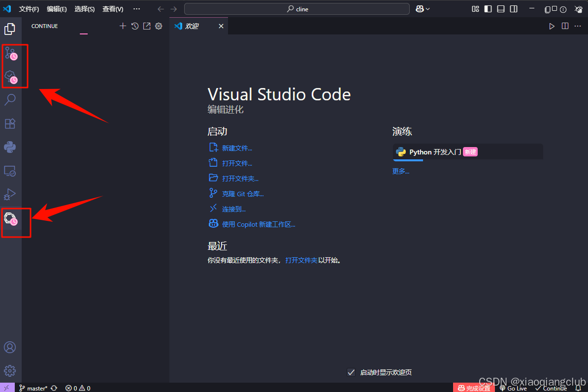Start Go Live server from status bar
Screen dimensions: 588x392
(513, 388)
